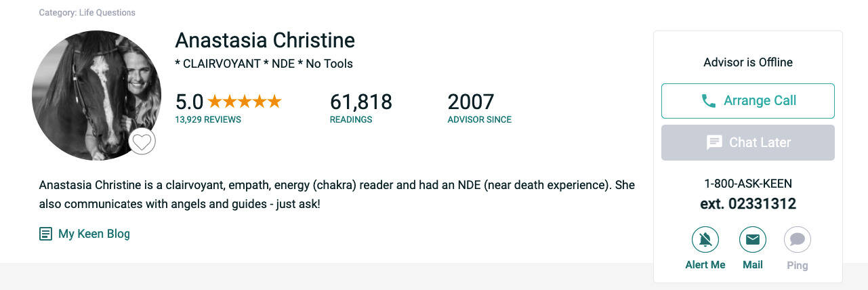The width and height of the screenshot is (868, 290).
Task: Click the 1-800-ASK-KEEN phone number
Action: (748, 184)
